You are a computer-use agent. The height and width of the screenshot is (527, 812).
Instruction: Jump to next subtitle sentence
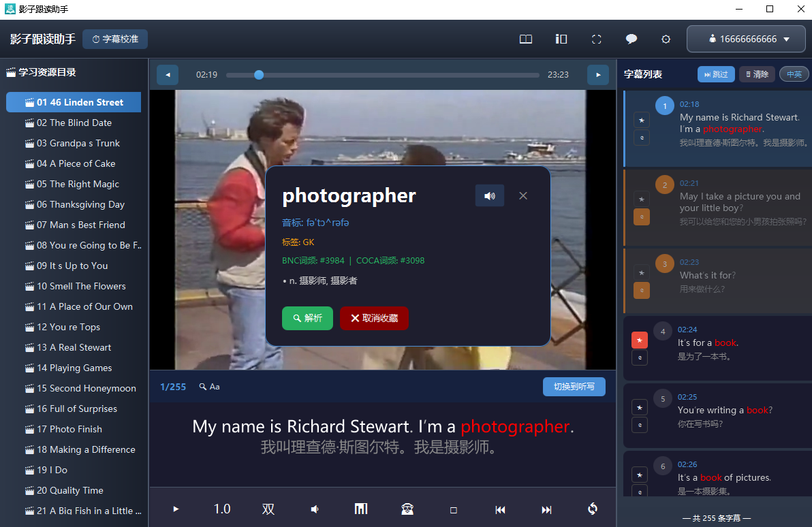tap(546, 509)
